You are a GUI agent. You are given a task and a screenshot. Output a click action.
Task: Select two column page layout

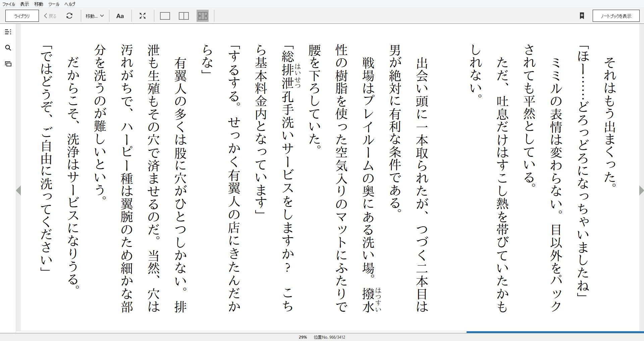(x=184, y=16)
